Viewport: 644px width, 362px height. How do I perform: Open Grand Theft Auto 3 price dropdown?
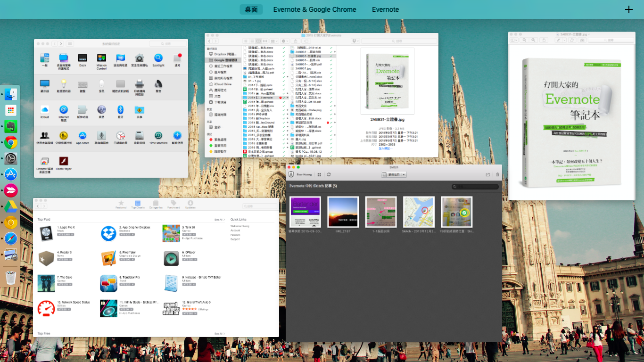pyautogui.click(x=189, y=313)
